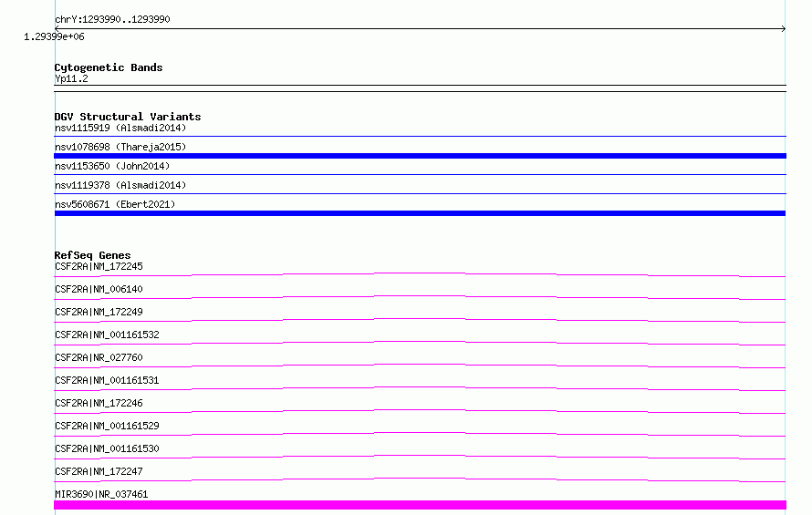Click the 1.29399e+06 scale value
The width and height of the screenshot is (812, 515).
click(54, 36)
